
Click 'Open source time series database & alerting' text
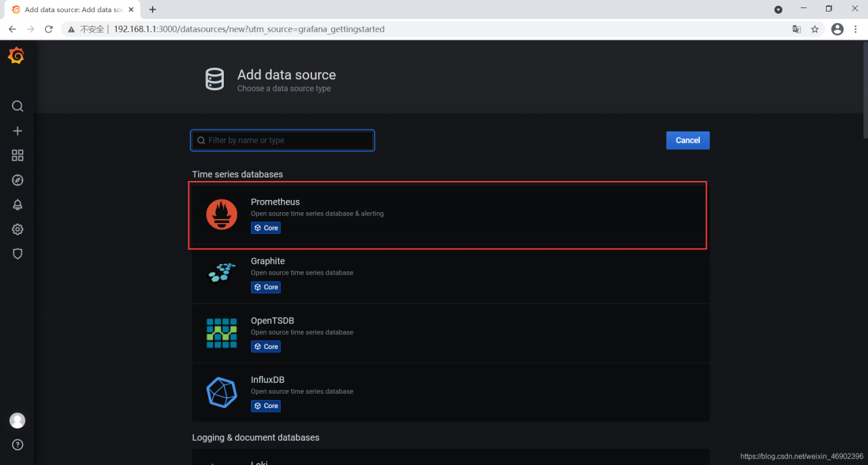click(317, 214)
